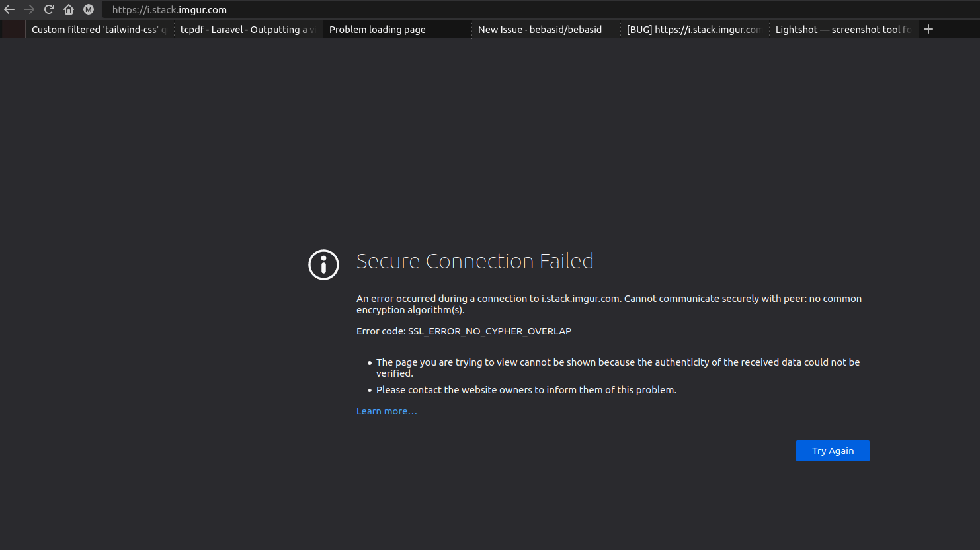This screenshot has width=980, height=550.
Task: Click the narrow leftmost browser tab
Action: tap(12, 29)
